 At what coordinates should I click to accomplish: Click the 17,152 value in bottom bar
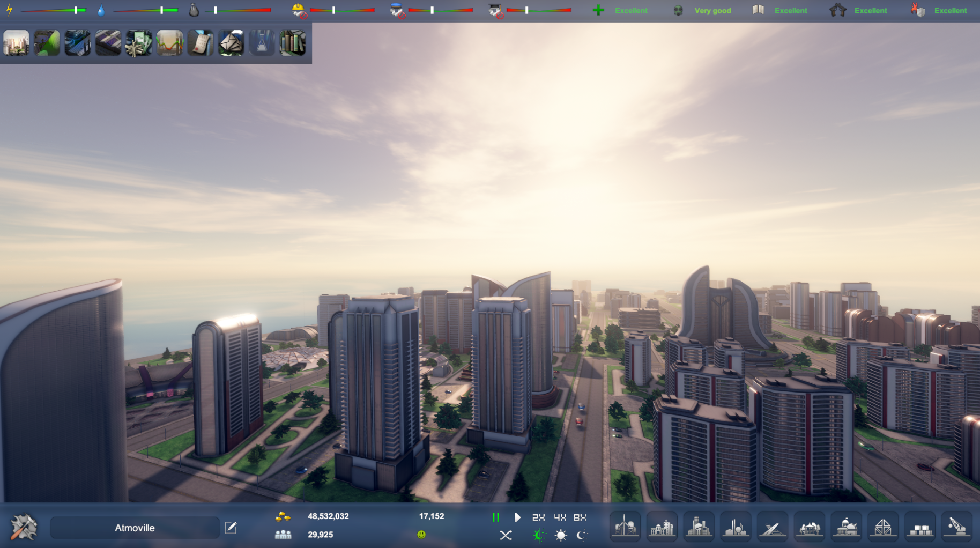[432, 516]
